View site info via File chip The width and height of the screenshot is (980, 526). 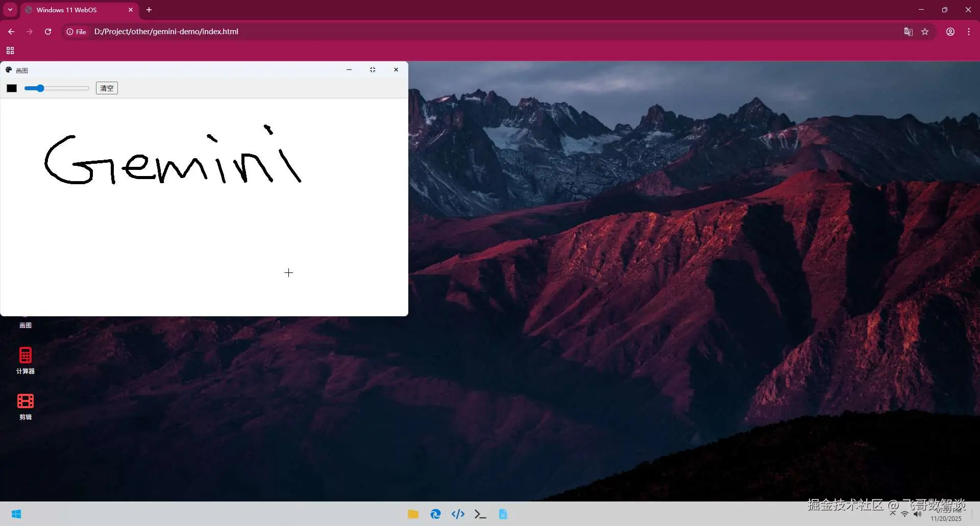click(77, 32)
